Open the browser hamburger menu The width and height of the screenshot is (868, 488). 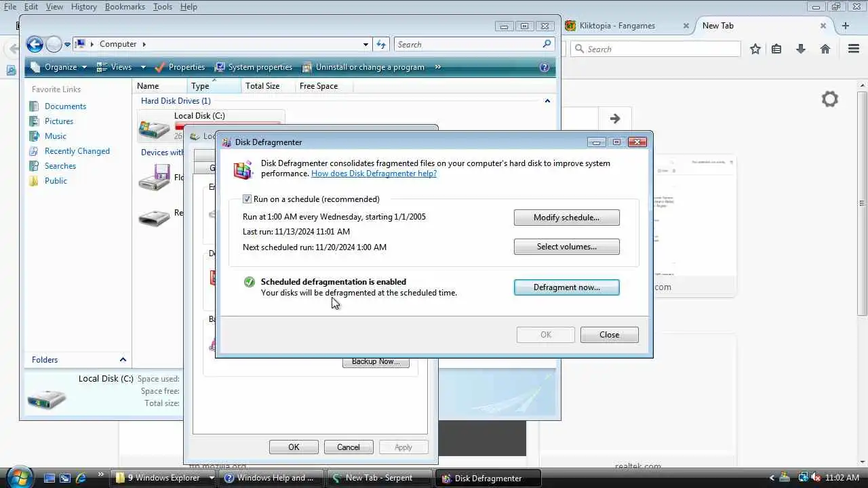(x=854, y=49)
